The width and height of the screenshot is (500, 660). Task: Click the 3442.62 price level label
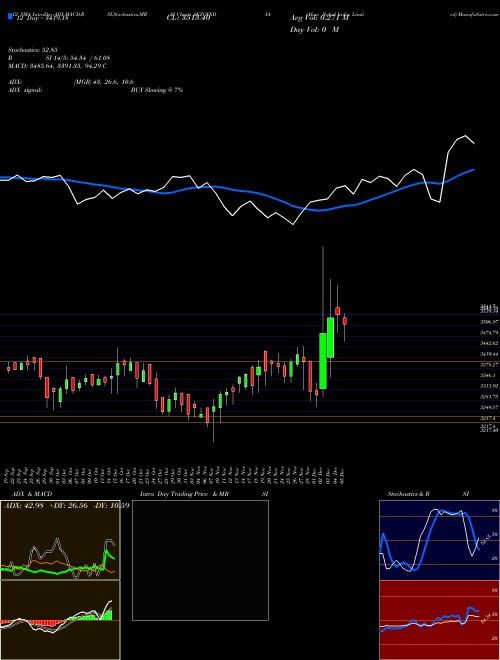click(x=490, y=343)
